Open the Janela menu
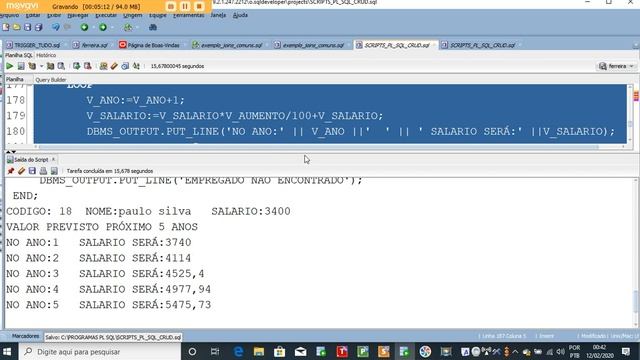Screen dimensions: 640x360 218,15
